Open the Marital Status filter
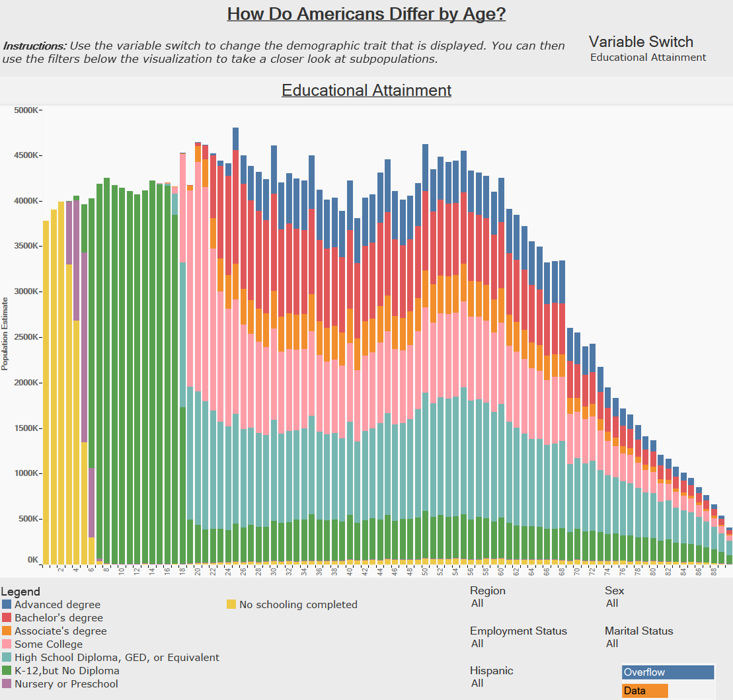The height and width of the screenshot is (700, 733). pos(613,643)
